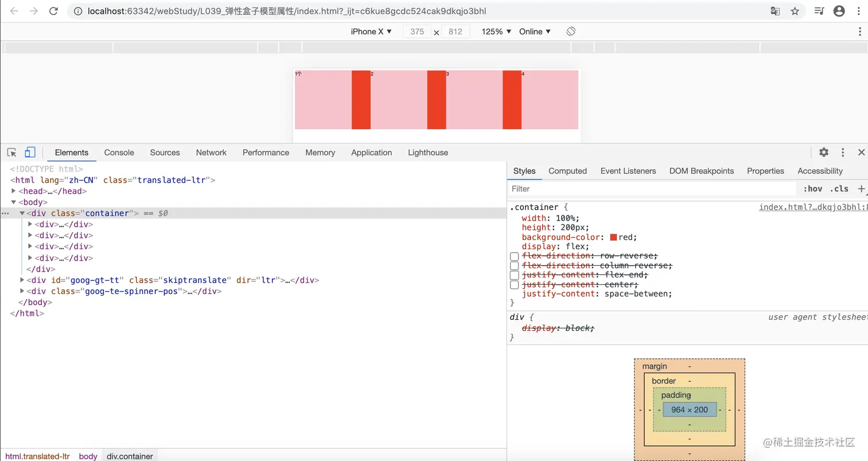The height and width of the screenshot is (461, 868).
Task: Open the Online throttling dropdown
Action: [535, 32]
